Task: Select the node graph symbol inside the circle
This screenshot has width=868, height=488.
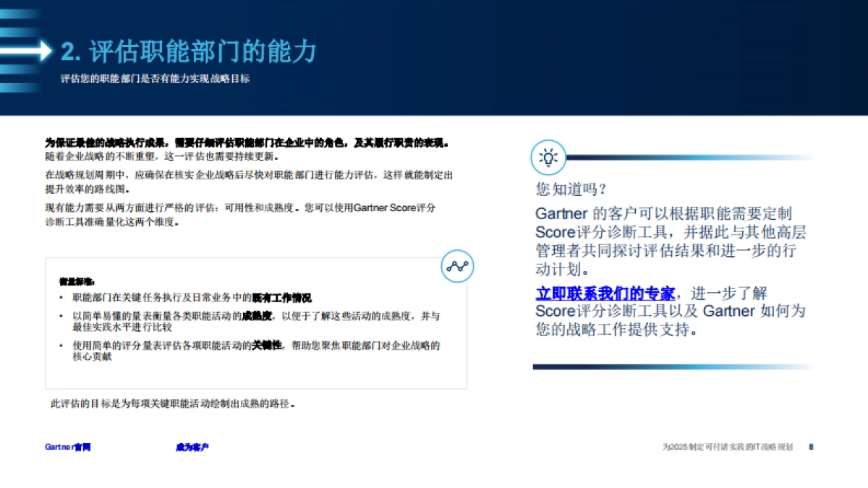Action: 456,267
